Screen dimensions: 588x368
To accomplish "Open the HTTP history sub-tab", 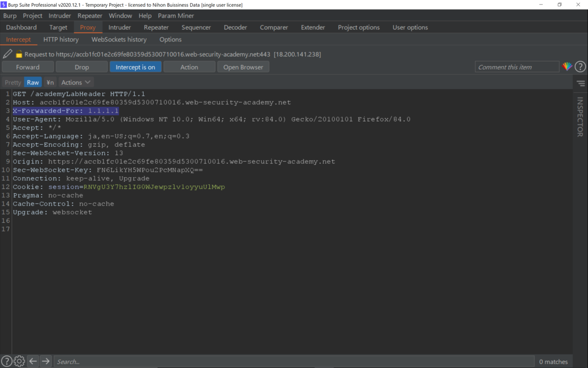I will tap(61, 39).
